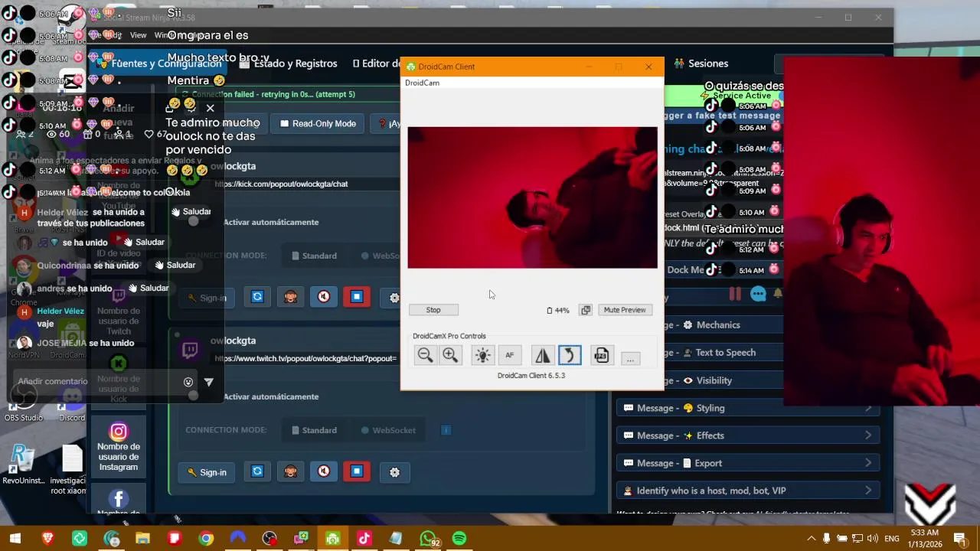Stop the lower Twitch source red button

357,471
